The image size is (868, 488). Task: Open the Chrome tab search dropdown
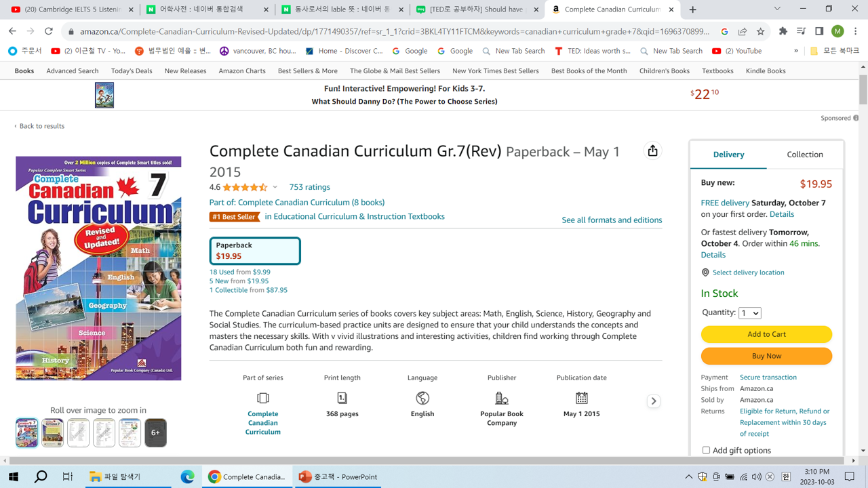click(777, 9)
